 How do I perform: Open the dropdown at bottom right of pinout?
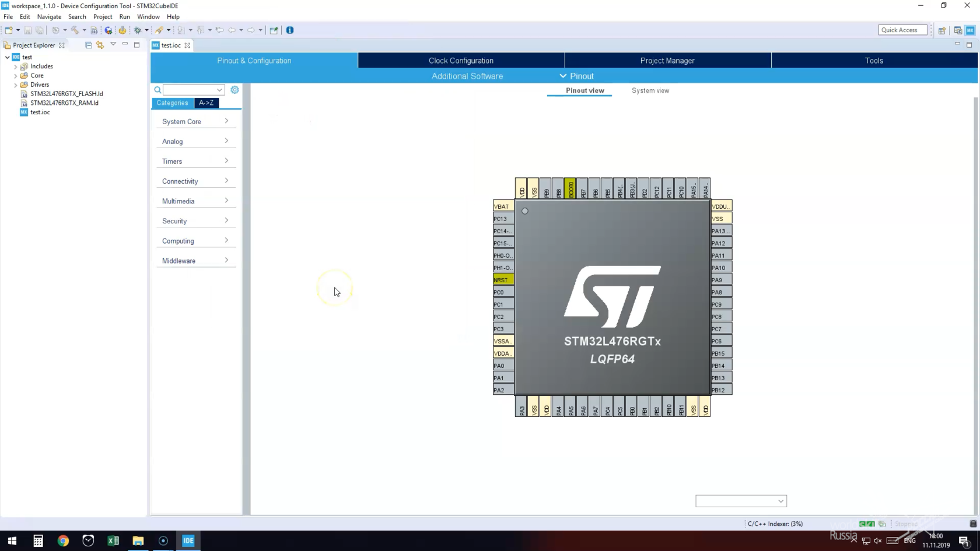pyautogui.click(x=741, y=501)
